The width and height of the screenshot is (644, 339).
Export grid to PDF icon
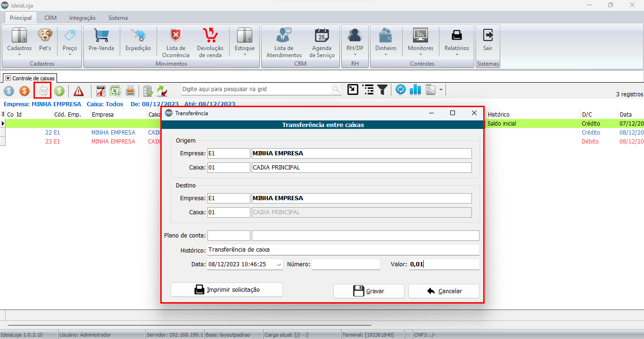100,91
